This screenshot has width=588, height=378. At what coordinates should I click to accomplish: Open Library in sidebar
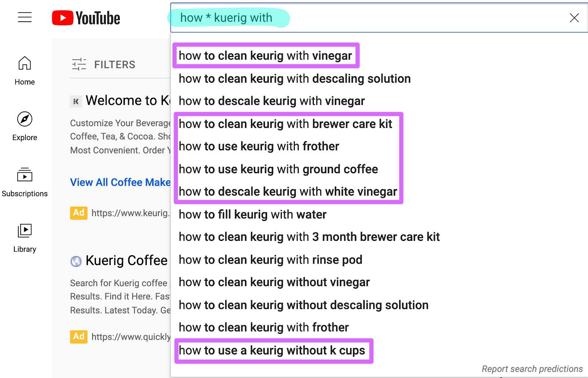pos(25,238)
